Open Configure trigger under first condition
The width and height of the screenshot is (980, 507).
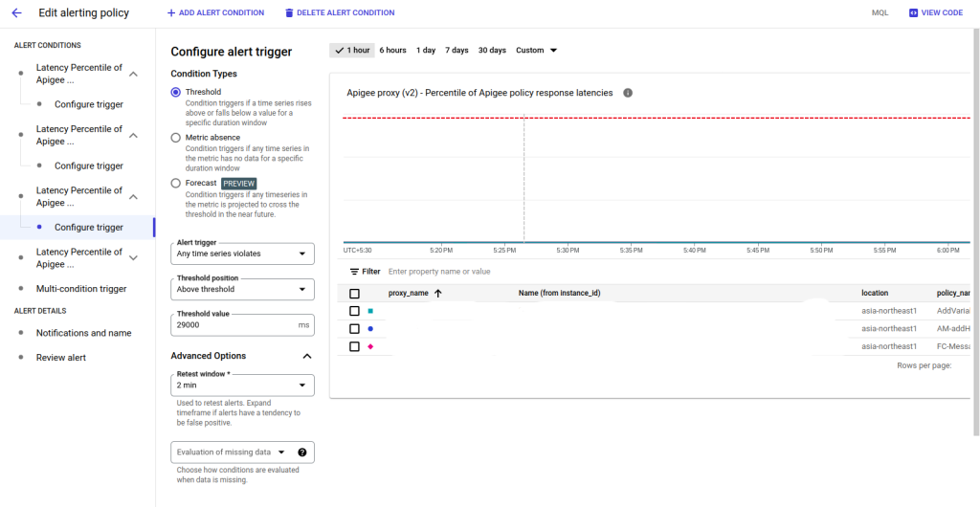click(89, 104)
